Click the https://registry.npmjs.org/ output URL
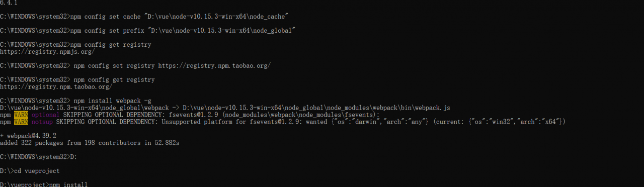Viewport: 644px width, 187px height. click(x=47, y=52)
